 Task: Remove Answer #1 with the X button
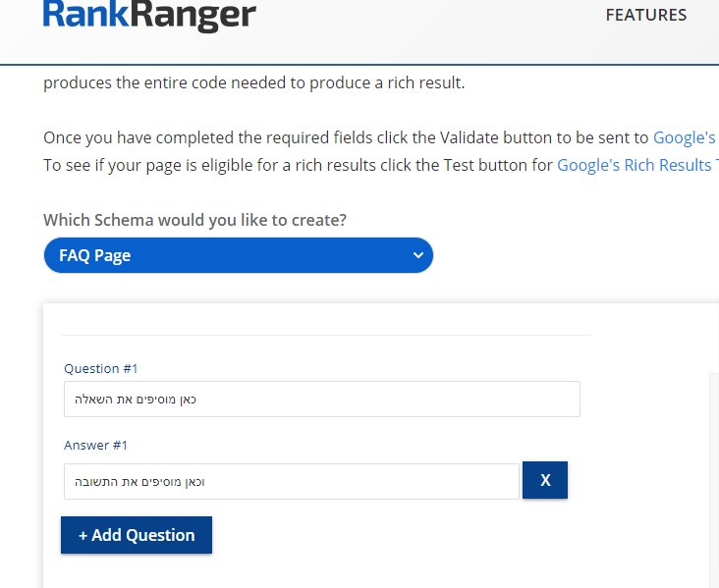(x=545, y=480)
